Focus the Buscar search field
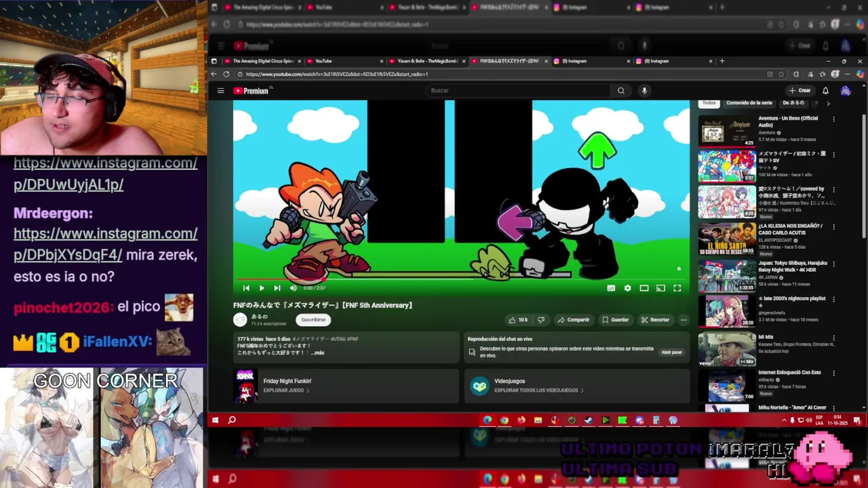Screen dimensions: 868x488 [x=519, y=90]
